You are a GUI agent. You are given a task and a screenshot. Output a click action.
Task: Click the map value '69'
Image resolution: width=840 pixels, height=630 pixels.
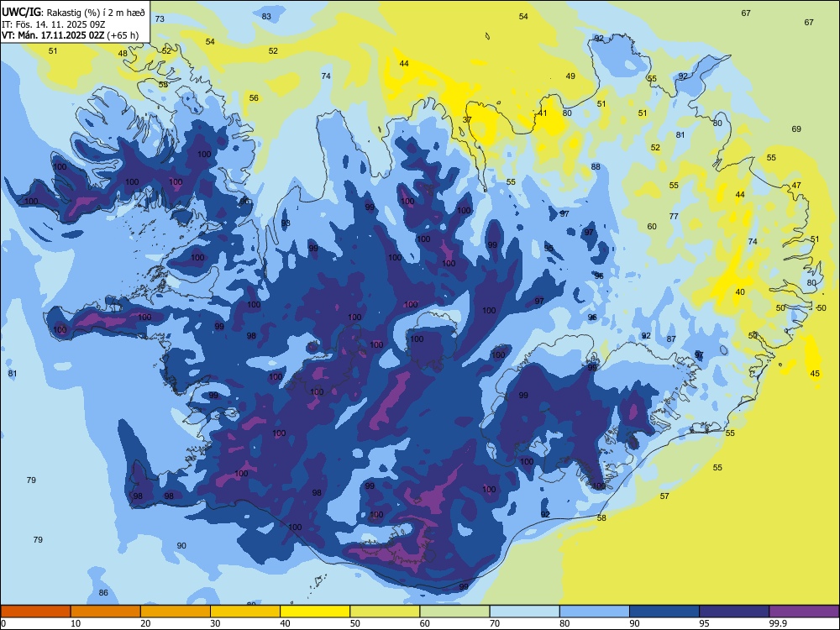796,129
